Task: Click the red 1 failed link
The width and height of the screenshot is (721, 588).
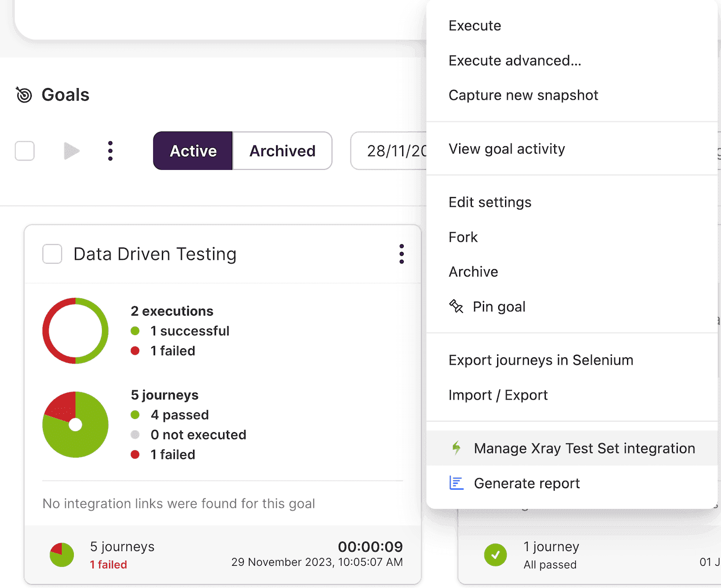Action: tap(109, 565)
